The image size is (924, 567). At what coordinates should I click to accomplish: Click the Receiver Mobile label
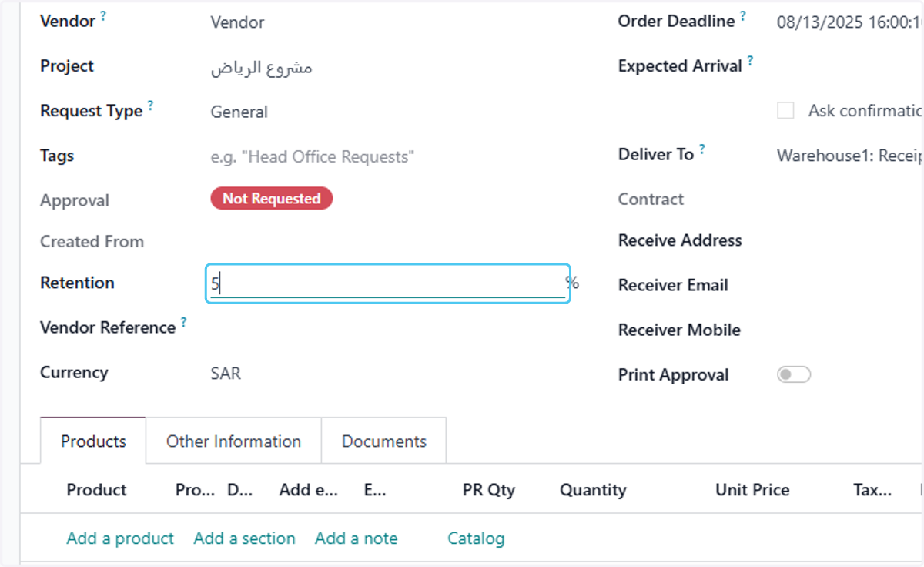pyautogui.click(x=679, y=330)
